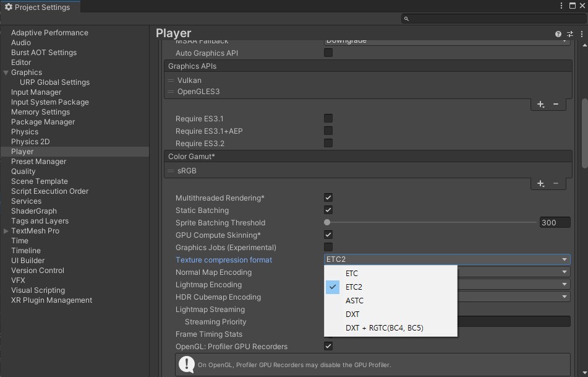This screenshot has width=588, height=377.
Task: Collapse the Texture compression format dropdown
Action: 447,259
